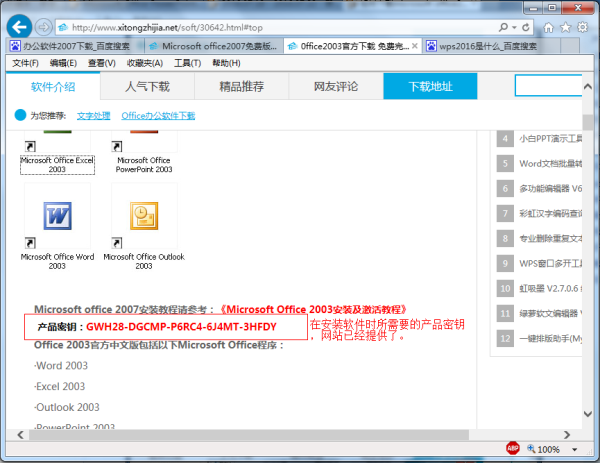This screenshot has width=600, height=463.
Task: Click the search magnifier icon in address bar
Action: tap(503, 27)
